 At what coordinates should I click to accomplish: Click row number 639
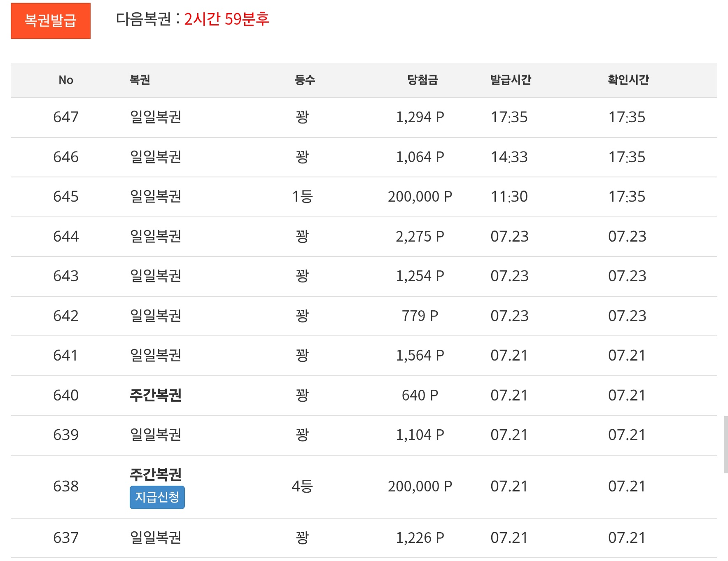(66, 435)
